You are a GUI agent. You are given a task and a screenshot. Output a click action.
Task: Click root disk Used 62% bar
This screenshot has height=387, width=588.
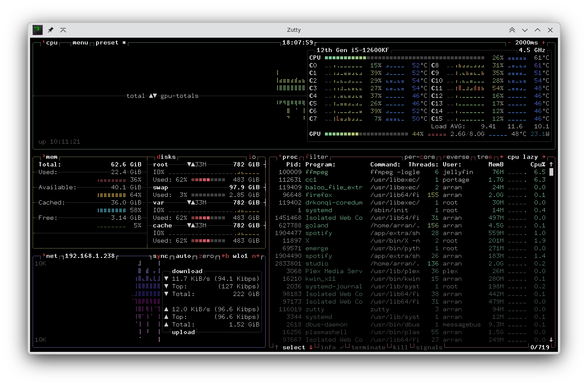(x=208, y=180)
